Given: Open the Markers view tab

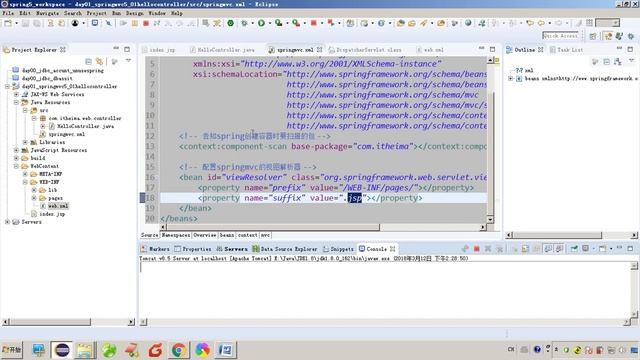Looking at the screenshot, I should 155,249.
